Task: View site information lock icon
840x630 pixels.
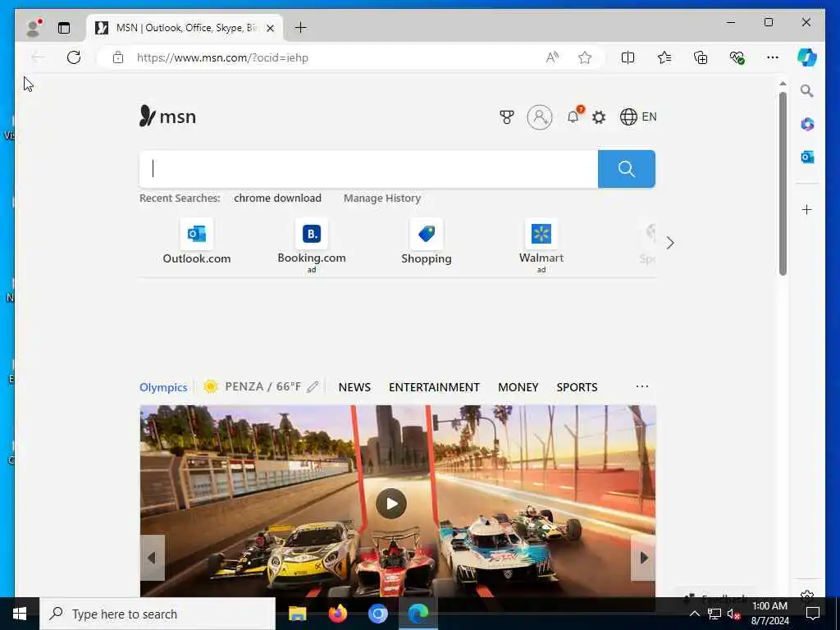Action: [x=118, y=57]
